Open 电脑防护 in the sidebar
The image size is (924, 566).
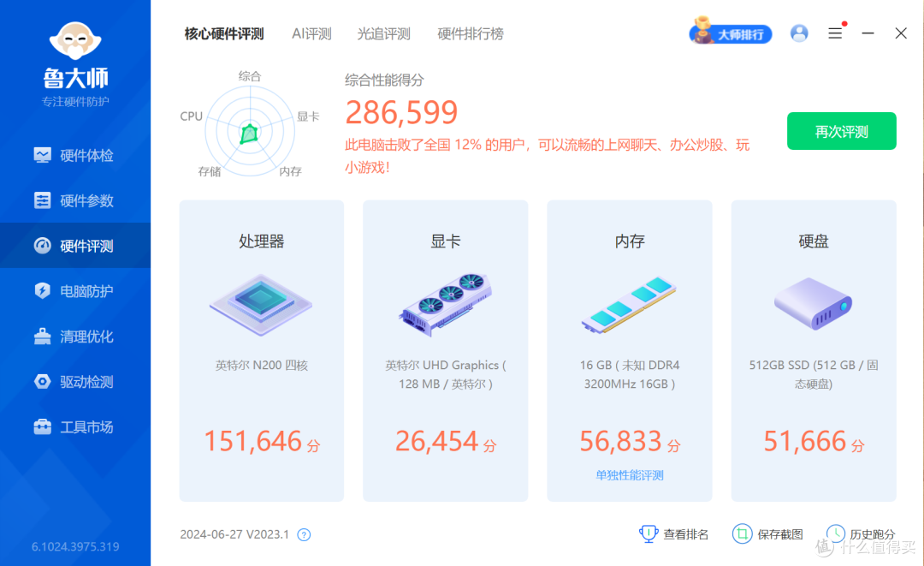tap(75, 290)
